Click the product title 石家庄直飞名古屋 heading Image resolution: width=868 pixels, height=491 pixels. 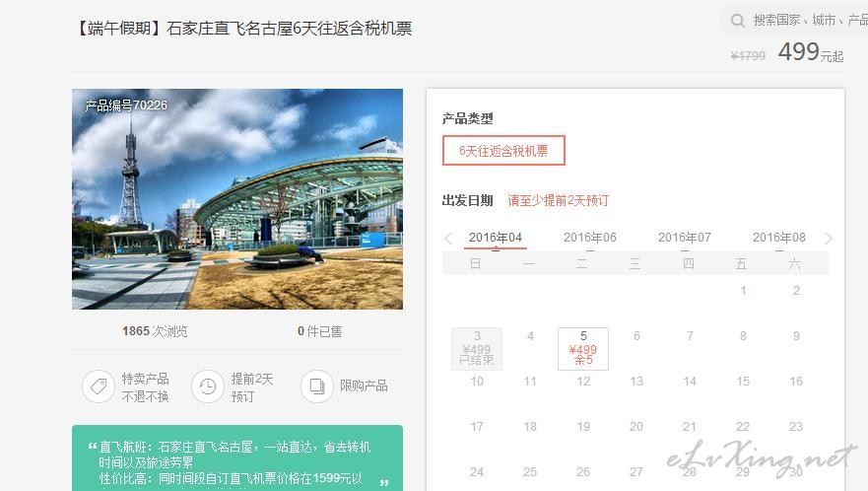click(x=242, y=28)
